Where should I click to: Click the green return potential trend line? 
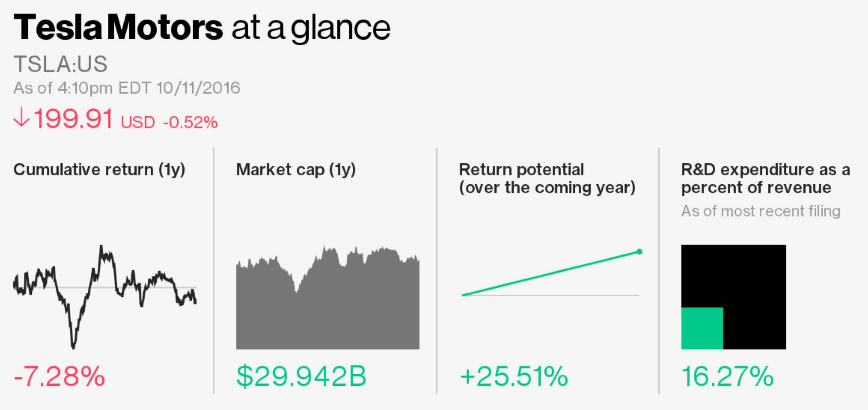[550, 273]
